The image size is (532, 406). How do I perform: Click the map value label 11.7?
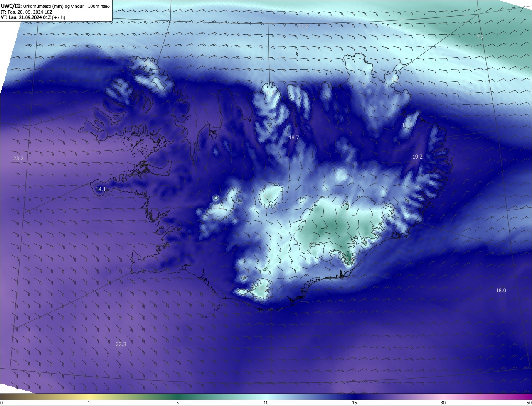[303, 26]
